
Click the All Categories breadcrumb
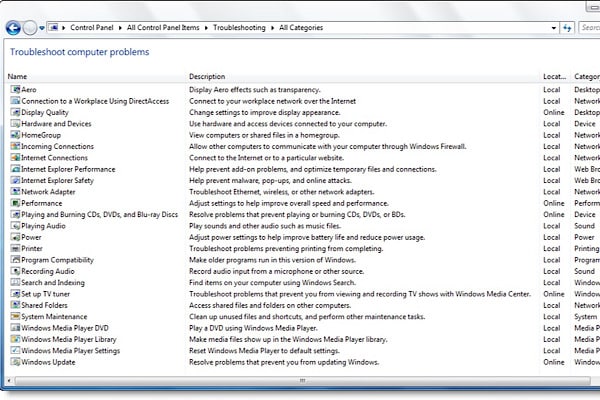[301, 28]
